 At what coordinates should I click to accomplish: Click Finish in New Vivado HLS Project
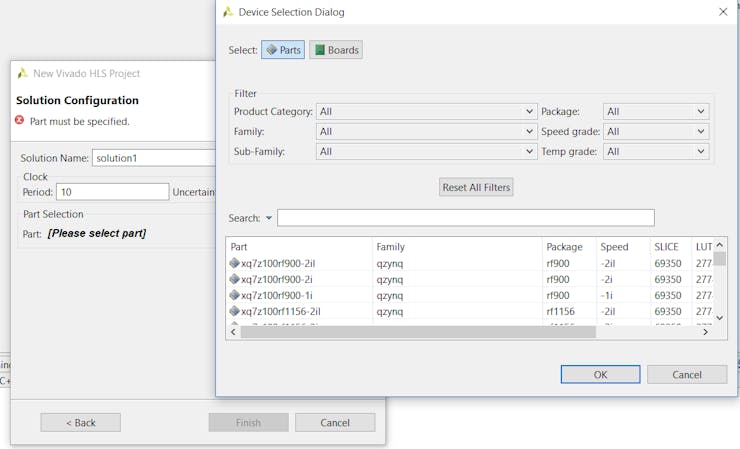[x=248, y=423]
